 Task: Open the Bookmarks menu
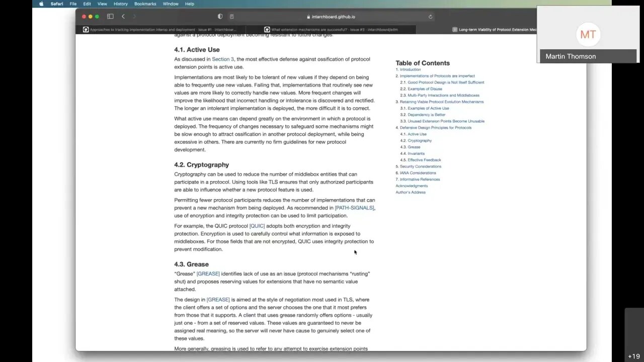pos(145,4)
